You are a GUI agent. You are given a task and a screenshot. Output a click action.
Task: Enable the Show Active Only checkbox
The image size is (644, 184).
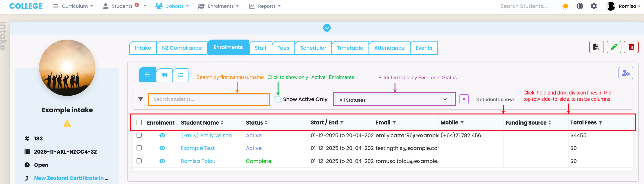coord(278,99)
